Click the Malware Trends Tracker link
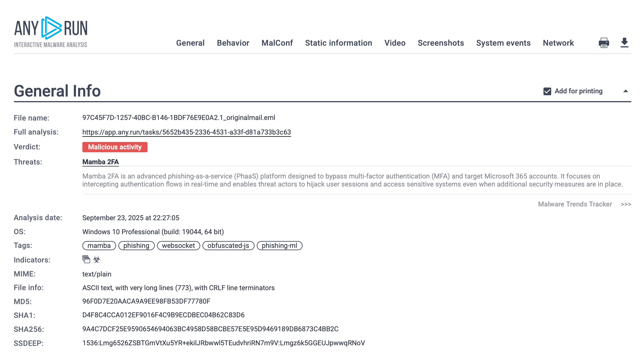This screenshot has width=644, height=353. [x=575, y=204]
